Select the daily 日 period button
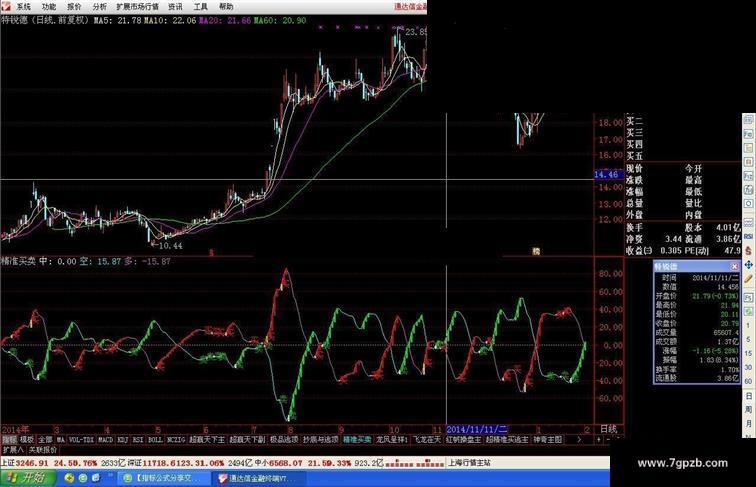The width and height of the screenshot is (756, 487). pyautogui.click(x=749, y=396)
